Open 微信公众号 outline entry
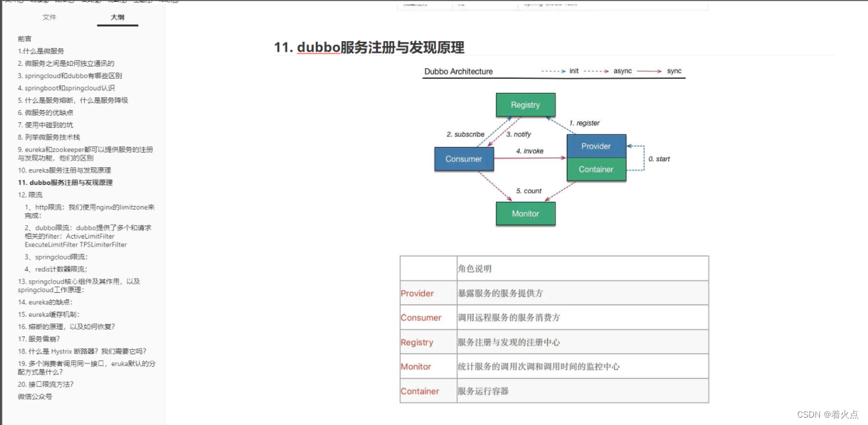This screenshot has width=868, height=425. 35,397
